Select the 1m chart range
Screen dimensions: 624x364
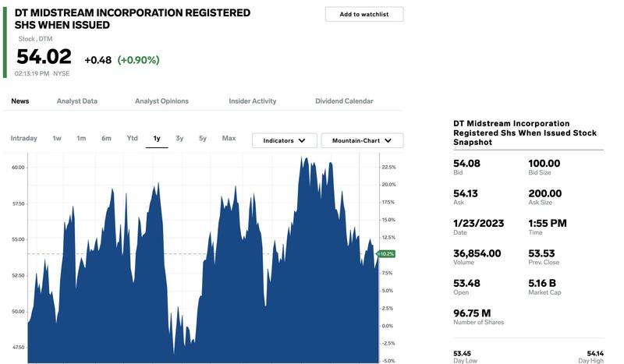81,138
